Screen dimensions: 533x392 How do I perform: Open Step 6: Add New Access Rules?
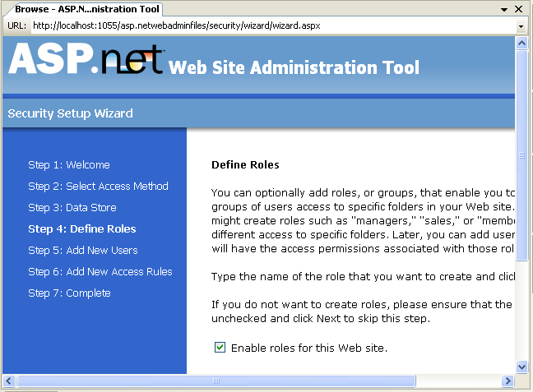tap(100, 271)
